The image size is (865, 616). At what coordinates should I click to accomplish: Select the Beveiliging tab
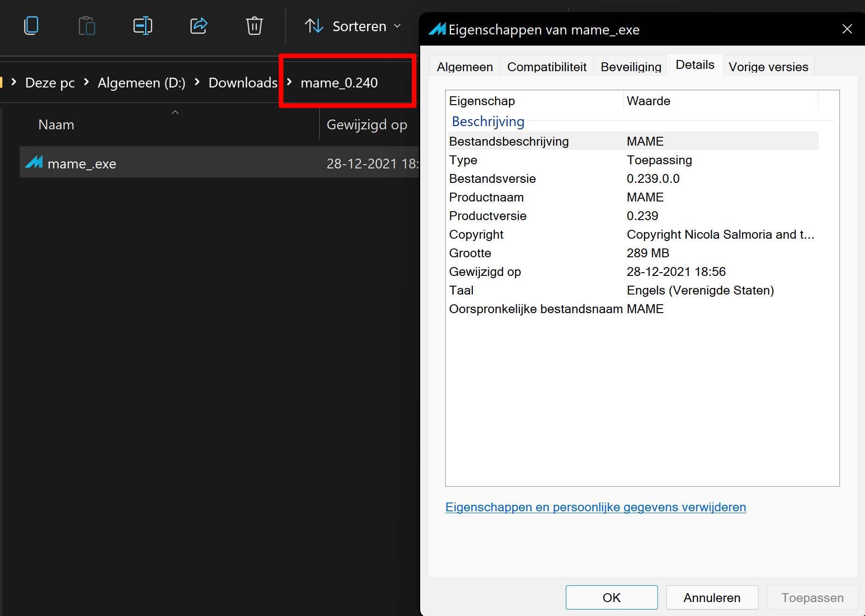[x=630, y=67]
